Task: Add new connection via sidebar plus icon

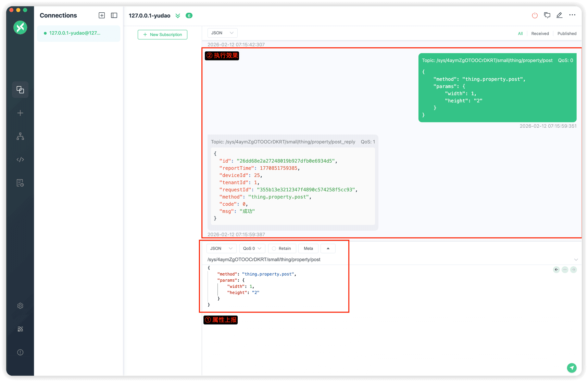Action: 20,113
